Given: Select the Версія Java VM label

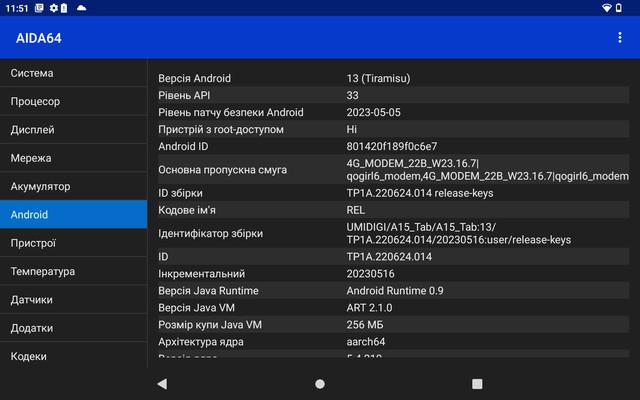Looking at the screenshot, I should pos(196,307).
